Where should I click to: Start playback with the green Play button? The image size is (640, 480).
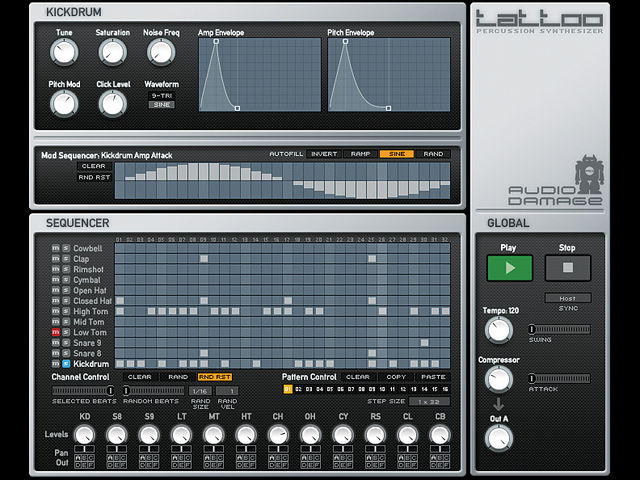[x=509, y=268]
